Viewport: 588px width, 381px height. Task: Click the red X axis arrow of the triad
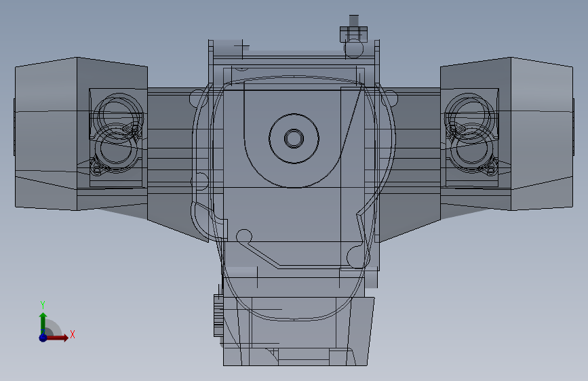click(x=57, y=338)
